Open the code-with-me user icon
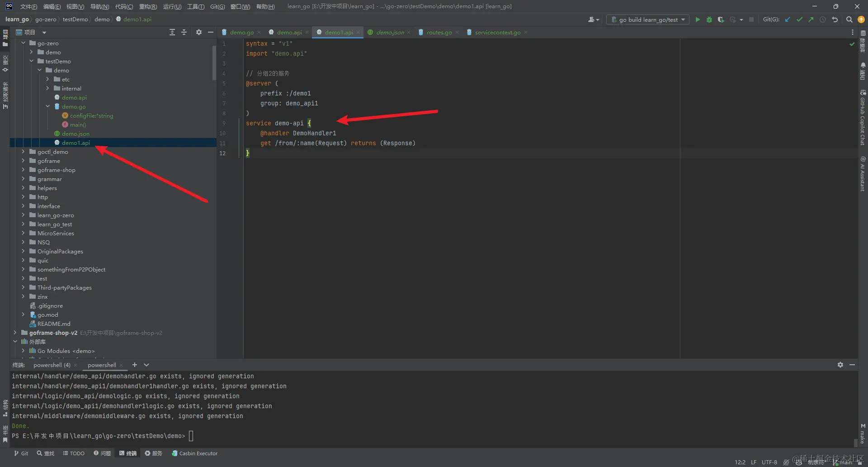Image resolution: width=868 pixels, height=467 pixels. pyautogui.click(x=593, y=19)
